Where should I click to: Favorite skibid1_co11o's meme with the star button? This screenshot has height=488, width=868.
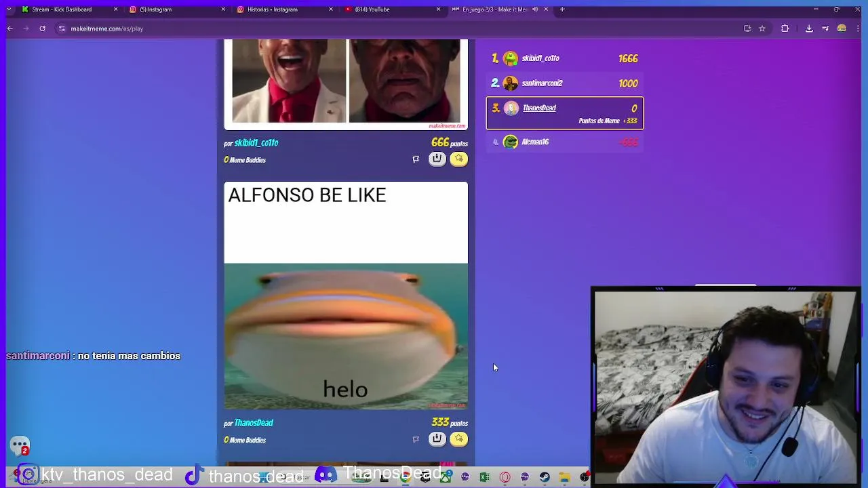click(x=459, y=159)
